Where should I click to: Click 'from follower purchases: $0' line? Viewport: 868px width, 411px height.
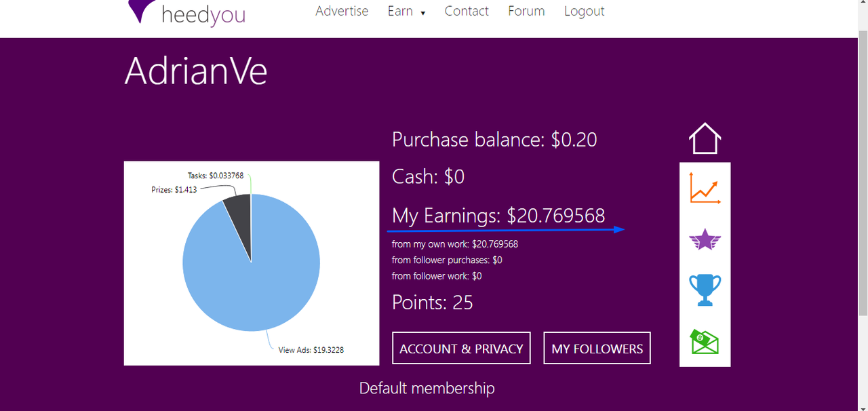click(447, 260)
